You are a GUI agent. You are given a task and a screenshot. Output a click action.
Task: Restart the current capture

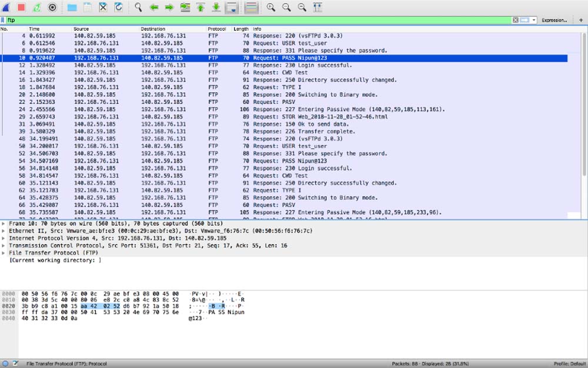click(36, 7)
